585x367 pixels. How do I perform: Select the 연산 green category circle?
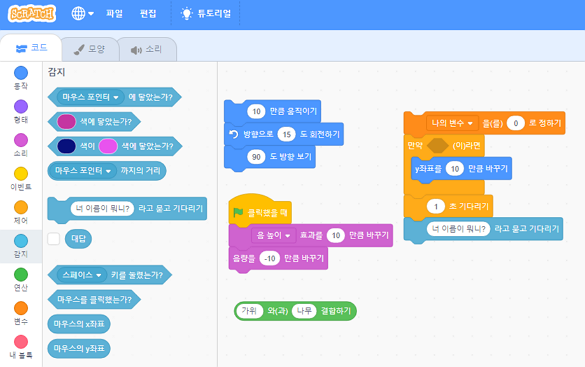pos(21,275)
